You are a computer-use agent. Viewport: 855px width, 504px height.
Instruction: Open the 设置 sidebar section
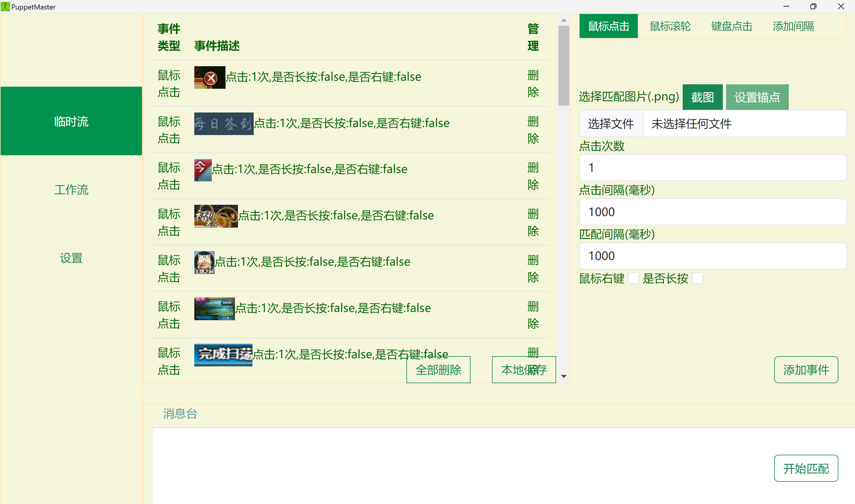71,258
